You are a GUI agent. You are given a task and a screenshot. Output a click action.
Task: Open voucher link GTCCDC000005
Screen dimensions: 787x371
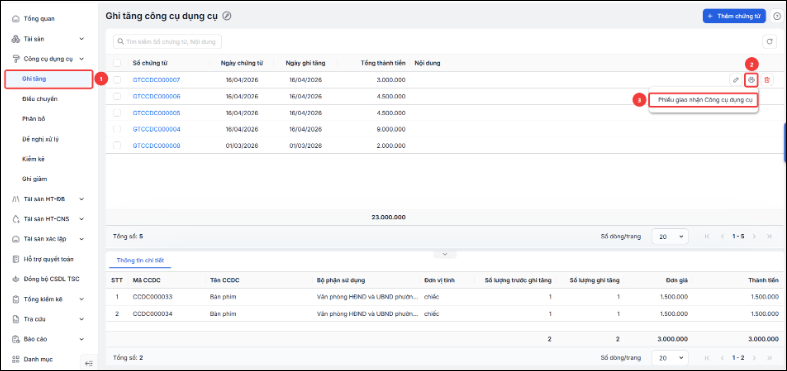(x=156, y=113)
